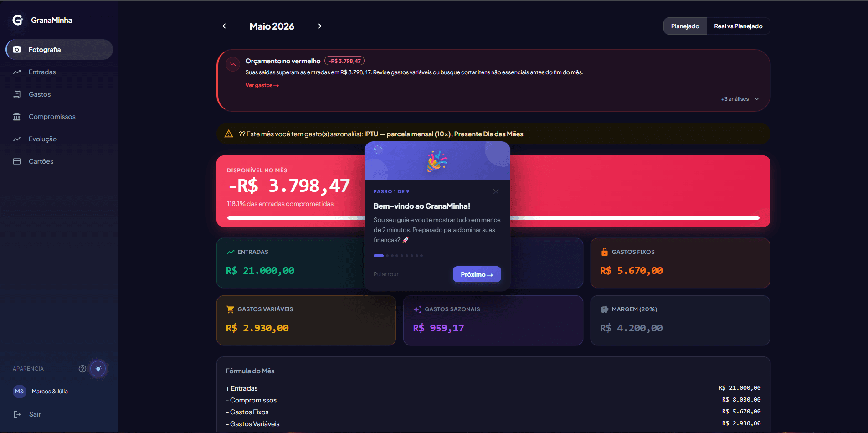Click the + Entradas formula row
Screen dimensions: 868x433
tap(493, 388)
